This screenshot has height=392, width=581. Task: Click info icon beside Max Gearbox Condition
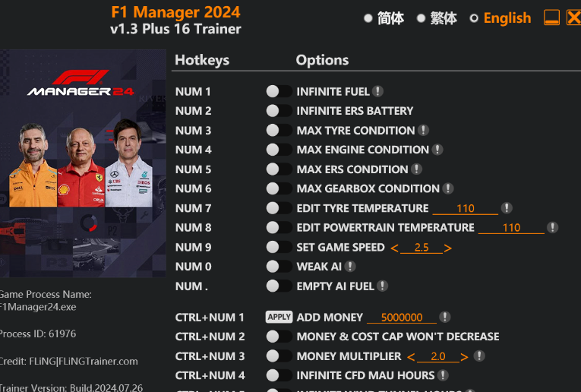tap(448, 188)
